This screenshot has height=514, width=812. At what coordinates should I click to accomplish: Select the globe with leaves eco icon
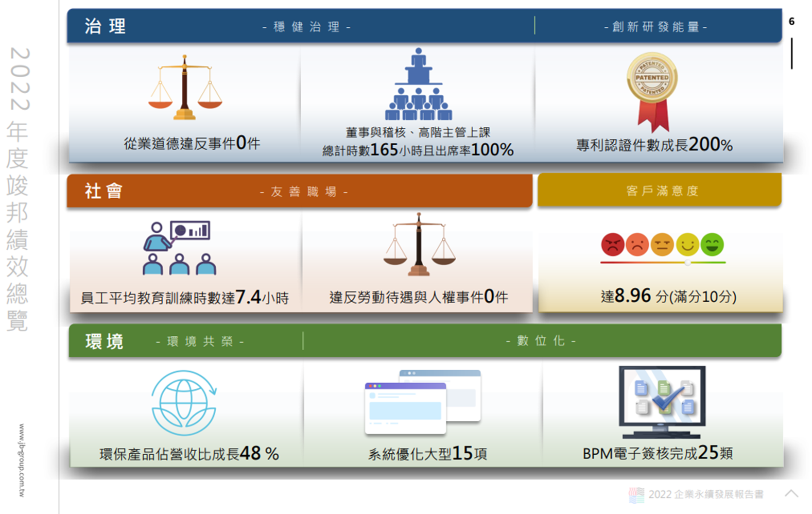click(x=184, y=403)
